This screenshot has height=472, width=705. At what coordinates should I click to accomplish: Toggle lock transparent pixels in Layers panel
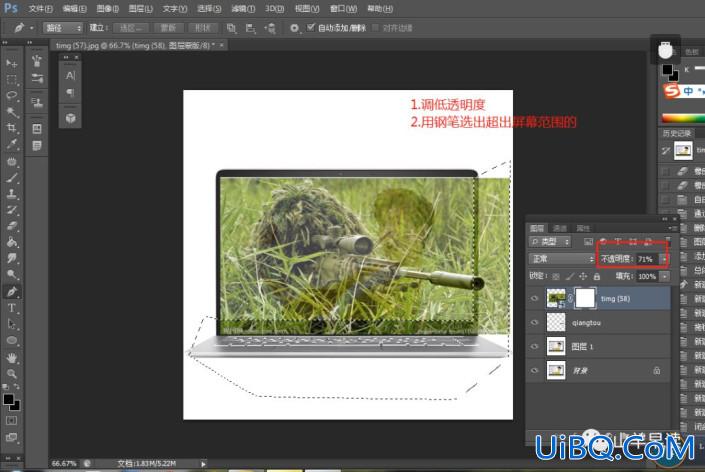point(556,276)
